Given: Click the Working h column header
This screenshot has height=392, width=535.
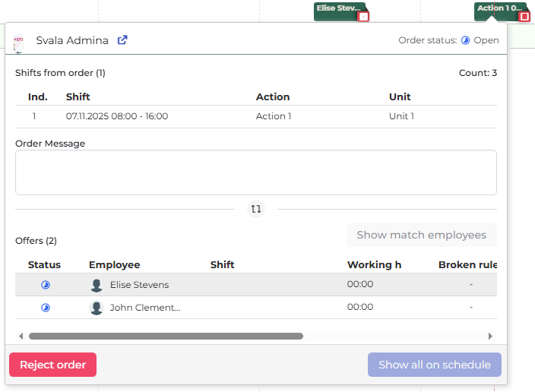Looking at the screenshot, I should [374, 265].
